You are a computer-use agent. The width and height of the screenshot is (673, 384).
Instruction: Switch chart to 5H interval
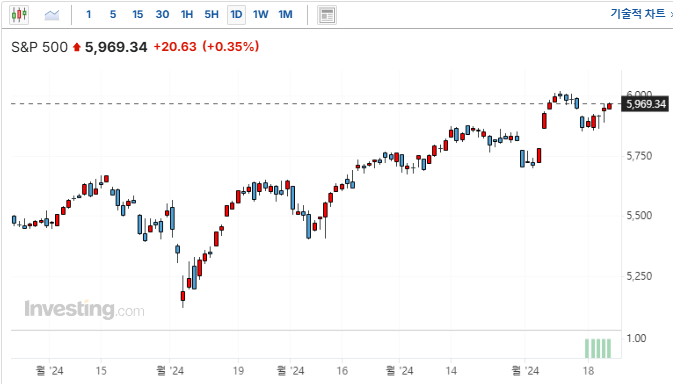[x=211, y=15]
